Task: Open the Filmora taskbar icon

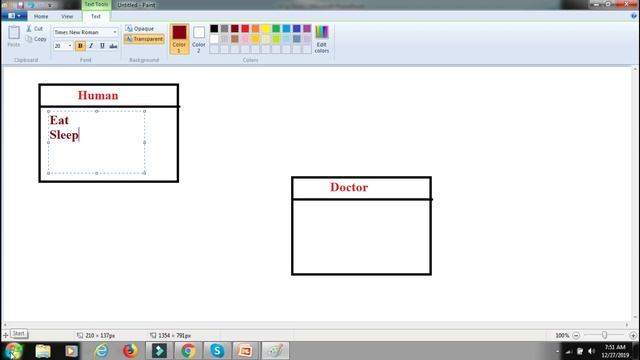Action: pyautogui.click(x=159, y=351)
